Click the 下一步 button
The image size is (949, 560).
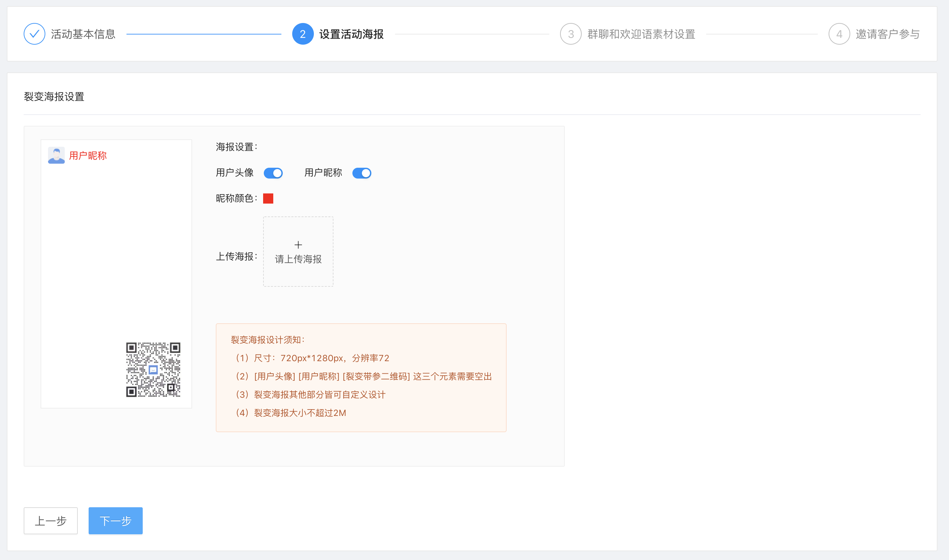click(x=115, y=521)
